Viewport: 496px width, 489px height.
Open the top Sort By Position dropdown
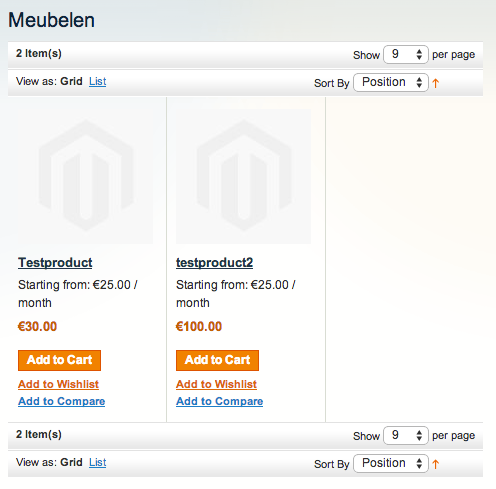tap(391, 82)
